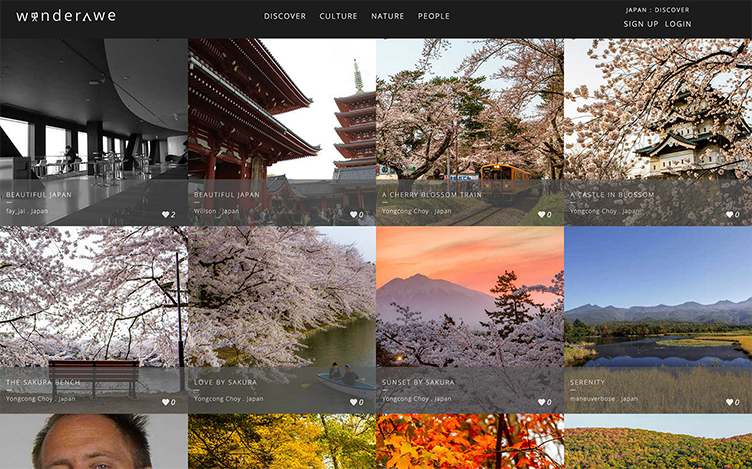
Task: Click the Login link
Action: [x=678, y=24]
